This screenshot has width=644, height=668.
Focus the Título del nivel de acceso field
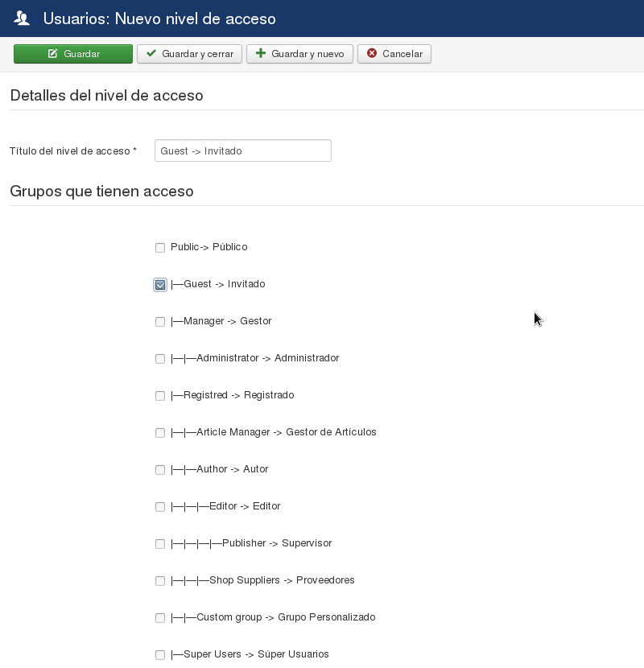[x=242, y=151]
